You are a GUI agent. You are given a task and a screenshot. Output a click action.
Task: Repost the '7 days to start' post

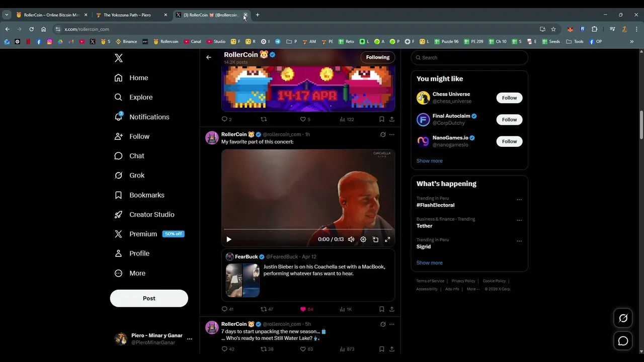coord(267,349)
